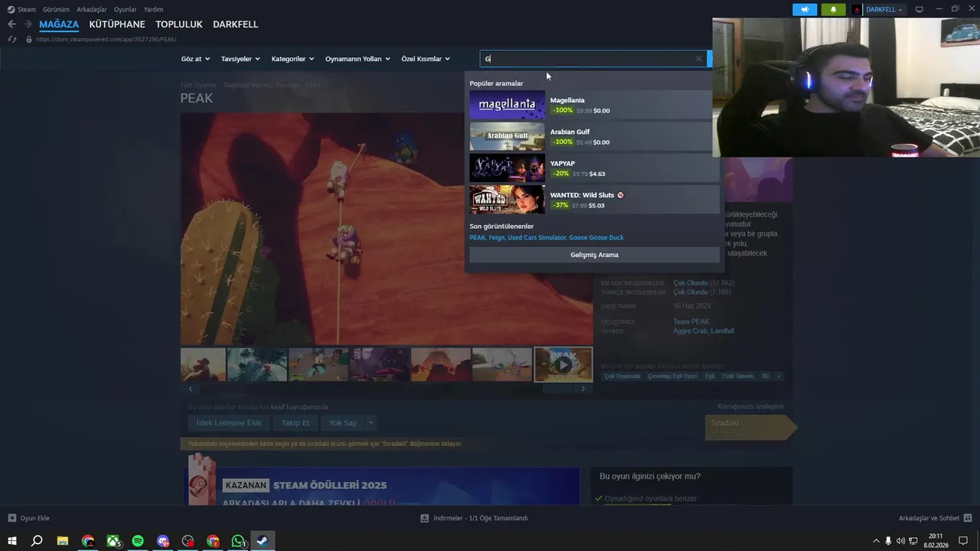Click the Oyun Ekle plus icon

pyautogui.click(x=11, y=518)
